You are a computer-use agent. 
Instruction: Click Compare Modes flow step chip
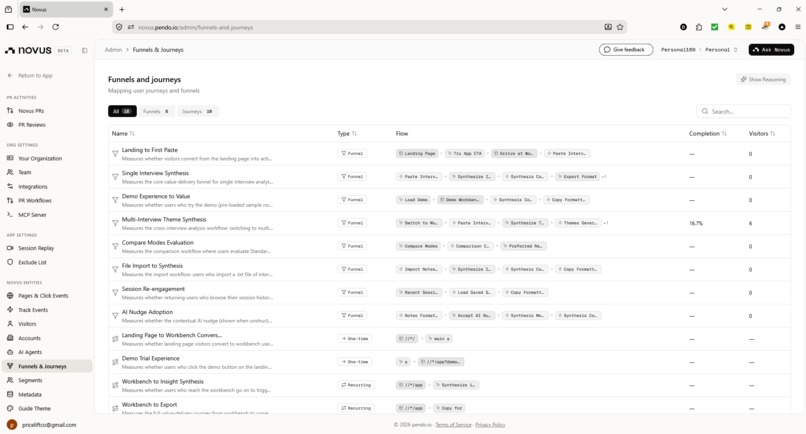tap(418, 246)
